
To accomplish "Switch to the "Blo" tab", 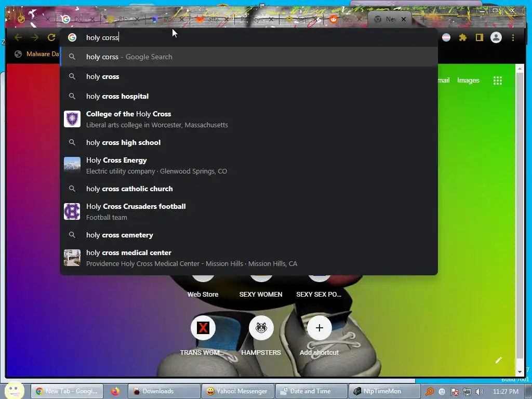I will click(123, 19).
